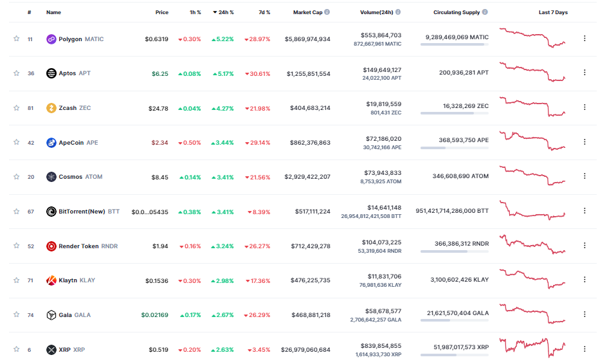The height and width of the screenshot is (364, 598).
Task: Click Polygon circulating supply progress bar
Action: [455, 44]
